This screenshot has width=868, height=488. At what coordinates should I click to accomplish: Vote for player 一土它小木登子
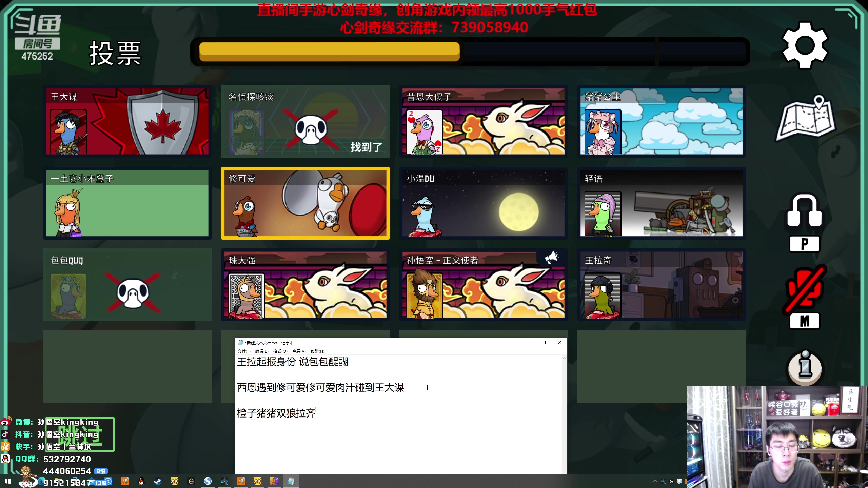[127, 203]
